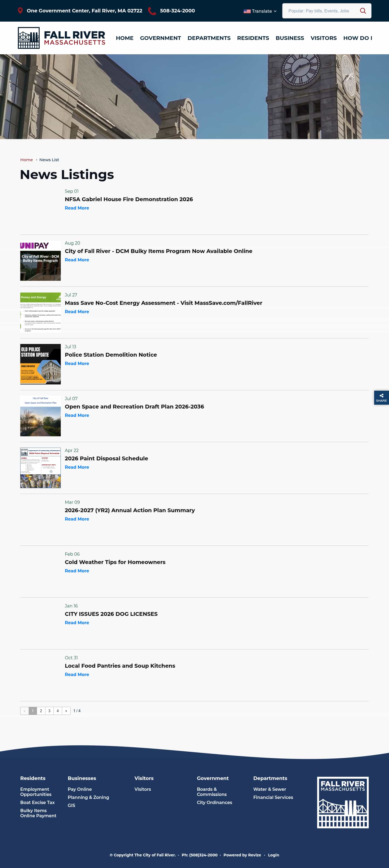Screen dimensions: 389x868
Task: Open Open Space and Recreation Draft Plan headline
Action: 135,407
